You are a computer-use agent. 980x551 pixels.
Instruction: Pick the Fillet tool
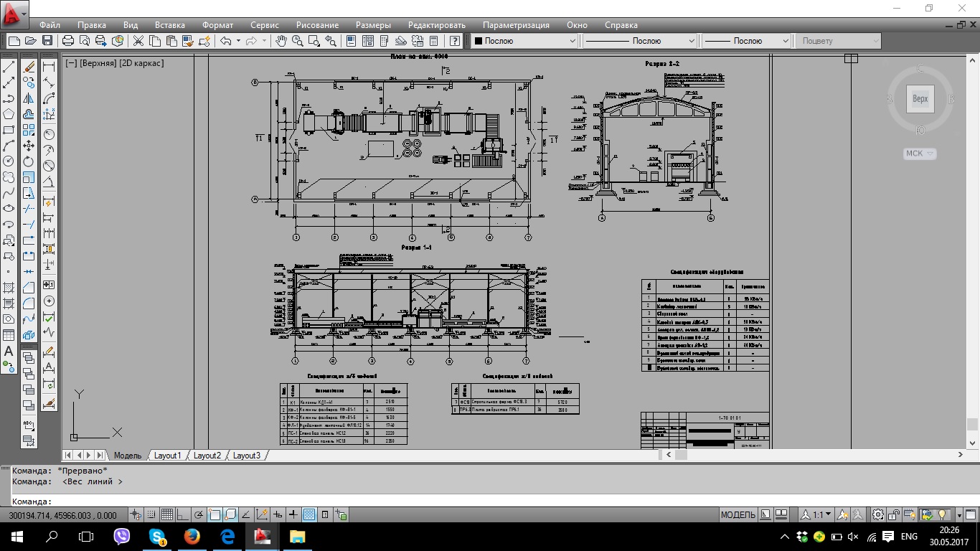point(29,303)
